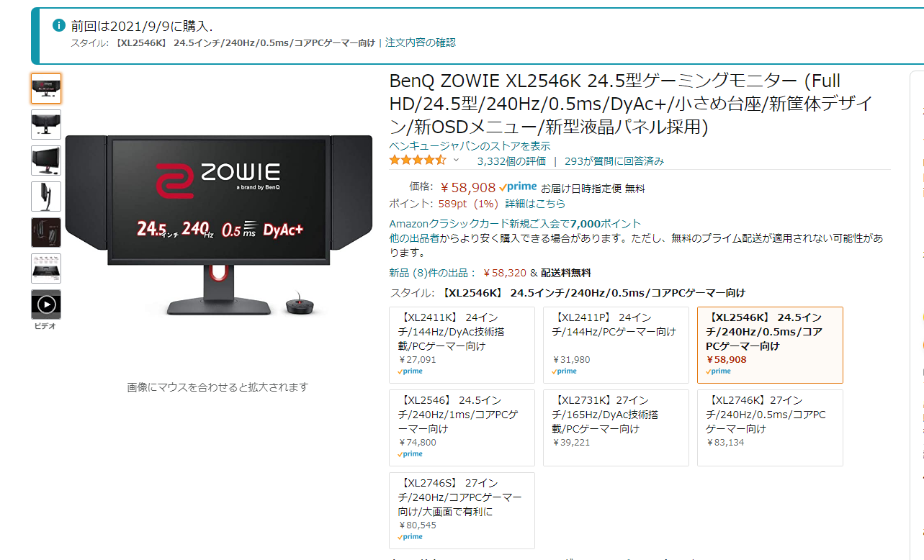Open the 293 answered questions link

click(614, 161)
